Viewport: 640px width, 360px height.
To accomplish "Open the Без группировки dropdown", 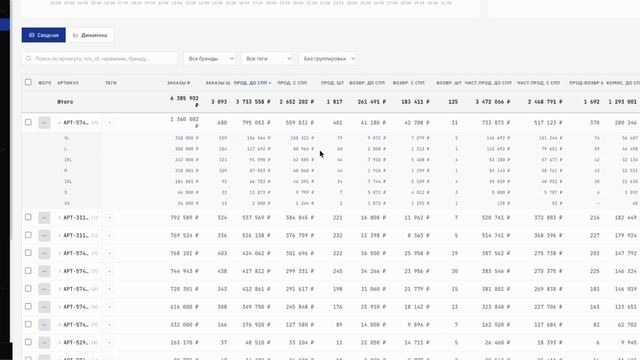I will [329, 59].
